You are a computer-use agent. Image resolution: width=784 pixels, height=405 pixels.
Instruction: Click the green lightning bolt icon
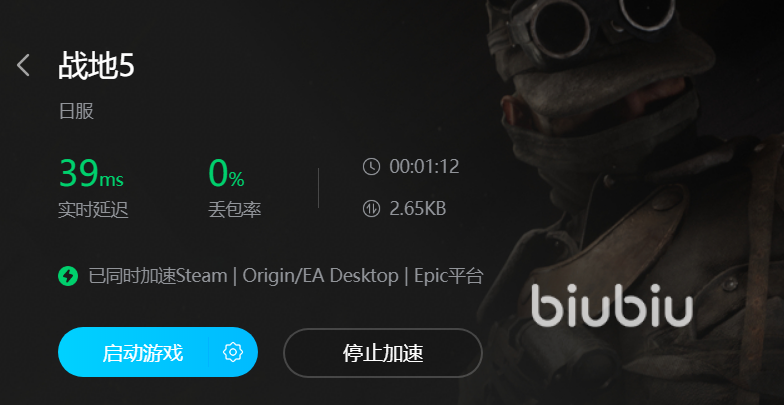click(x=68, y=276)
